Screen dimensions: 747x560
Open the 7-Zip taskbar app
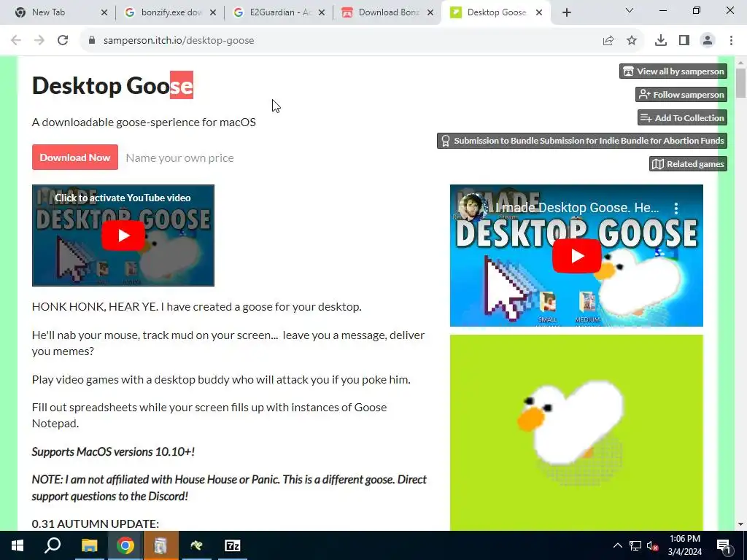point(232,545)
